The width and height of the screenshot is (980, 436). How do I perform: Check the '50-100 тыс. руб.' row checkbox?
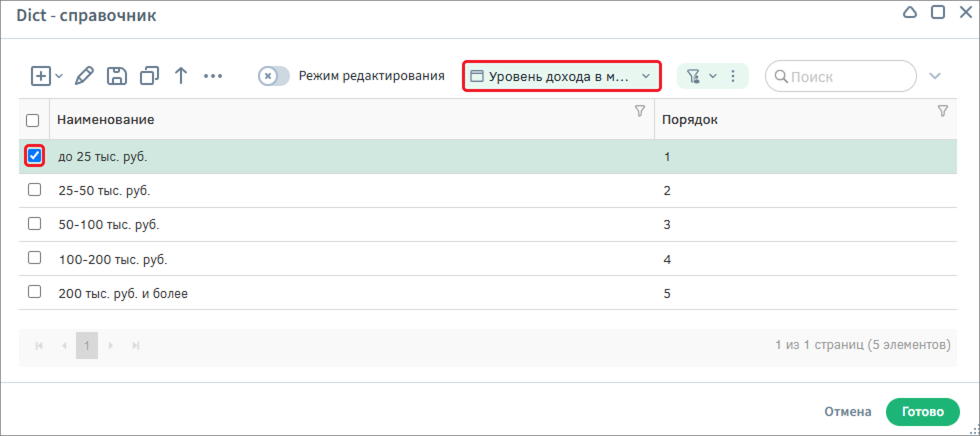click(x=34, y=223)
